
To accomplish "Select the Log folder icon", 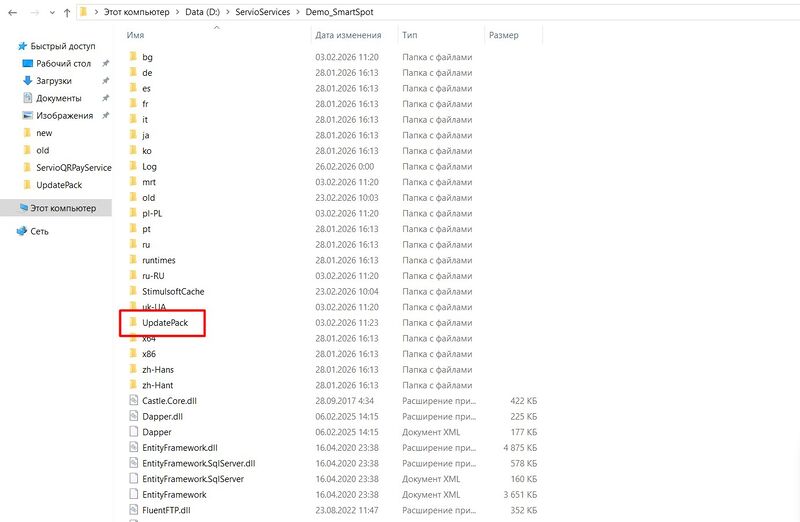I will pyautogui.click(x=134, y=166).
